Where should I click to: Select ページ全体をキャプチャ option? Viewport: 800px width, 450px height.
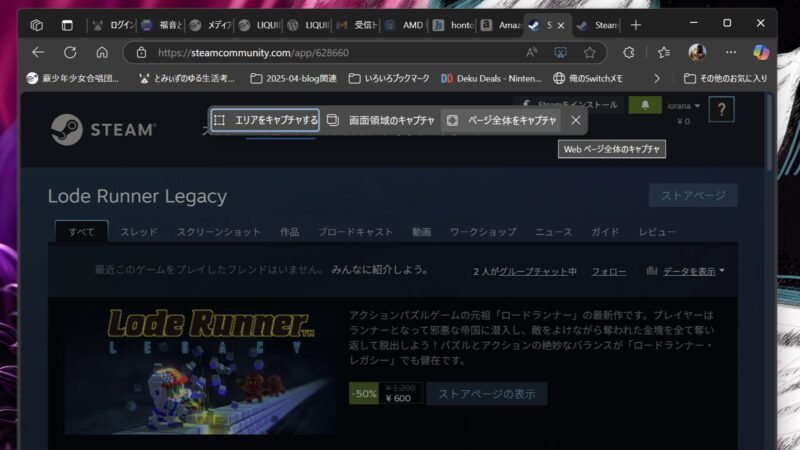501,120
